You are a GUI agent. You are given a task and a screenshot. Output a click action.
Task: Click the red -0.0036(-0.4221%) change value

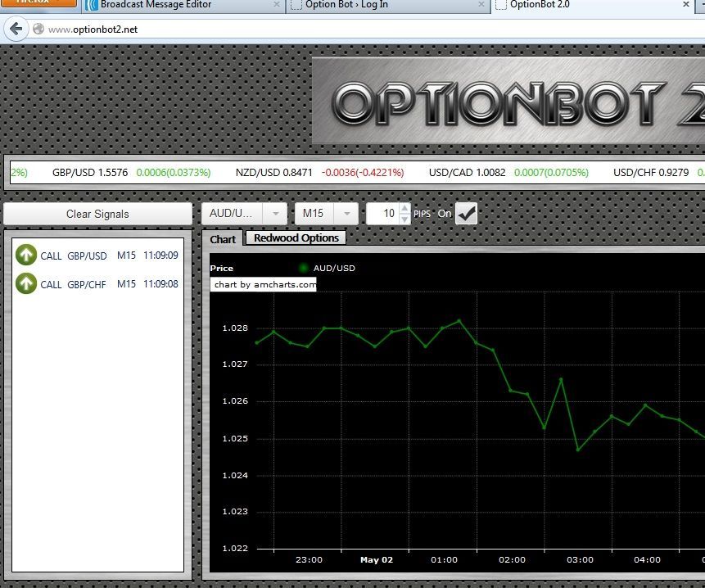click(363, 173)
